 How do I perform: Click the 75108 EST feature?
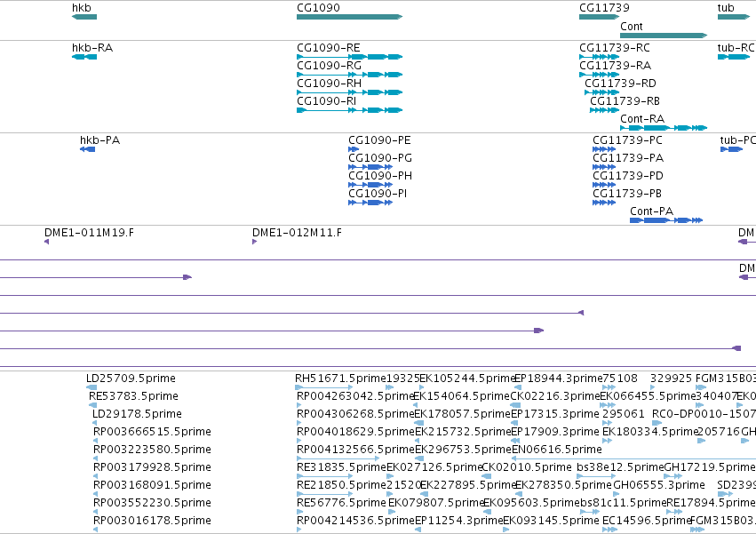tap(609, 387)
